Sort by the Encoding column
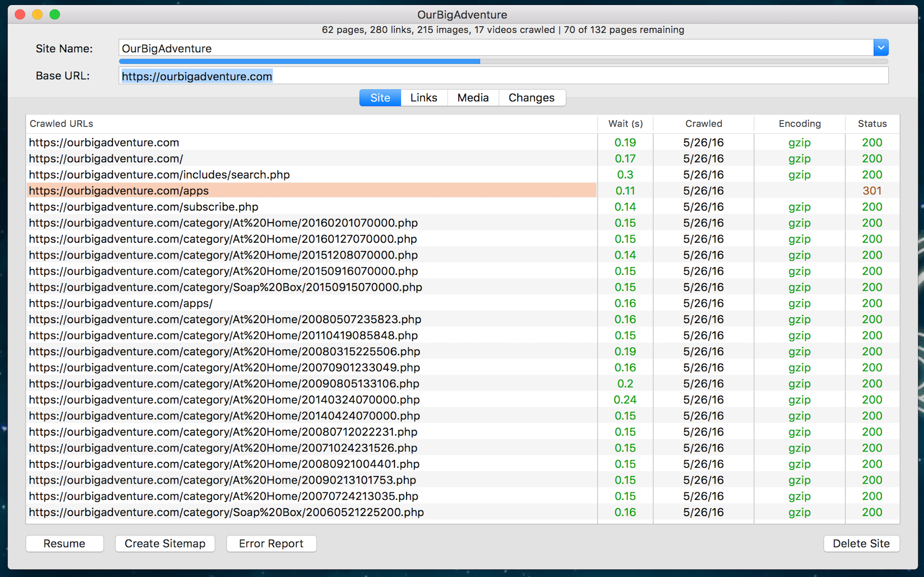Screen dimensions: 924x577 pos(799,123)
